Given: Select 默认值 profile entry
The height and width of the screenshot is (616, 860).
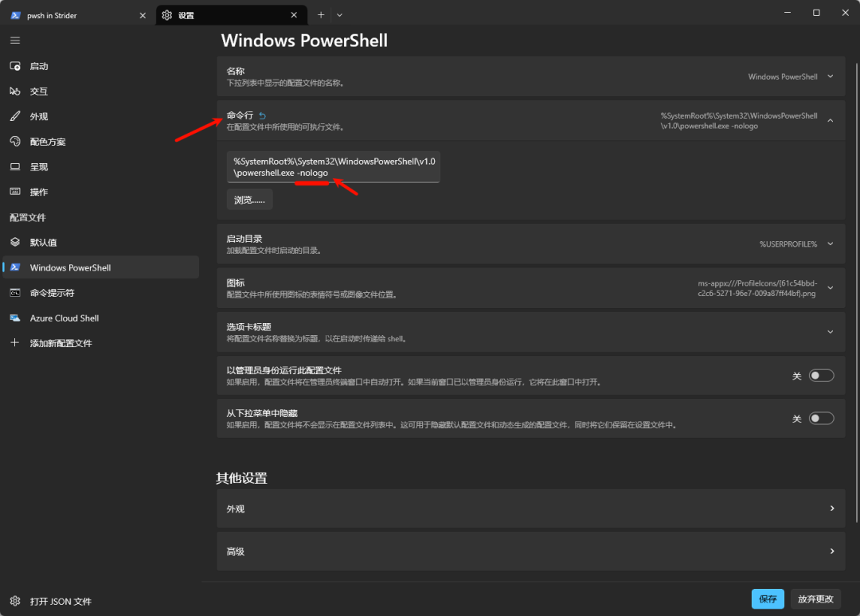Looking at the screenshot, I should point(101,242).
